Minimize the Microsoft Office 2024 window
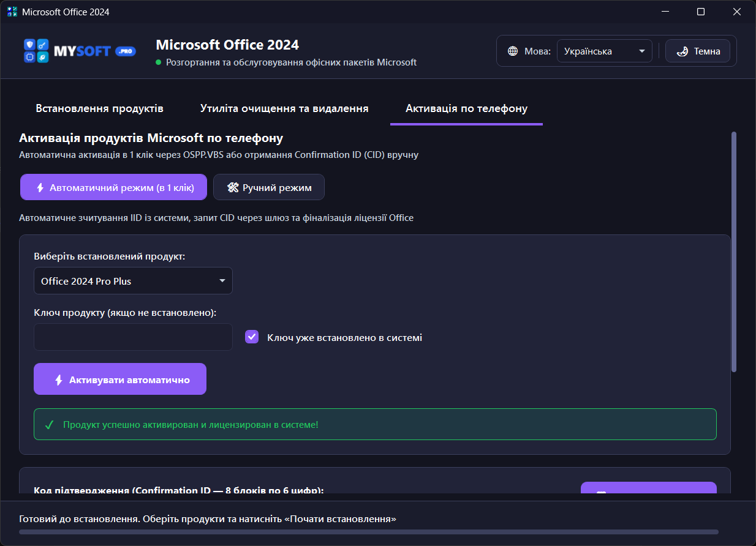Screen dimensions: 756x546 tap(665, 12)
